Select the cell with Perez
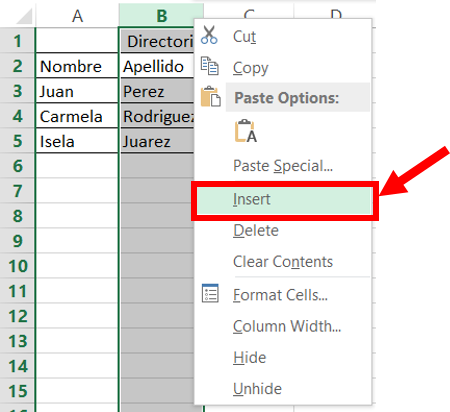The height and width of the screenshot is (412, 450). 157,91
